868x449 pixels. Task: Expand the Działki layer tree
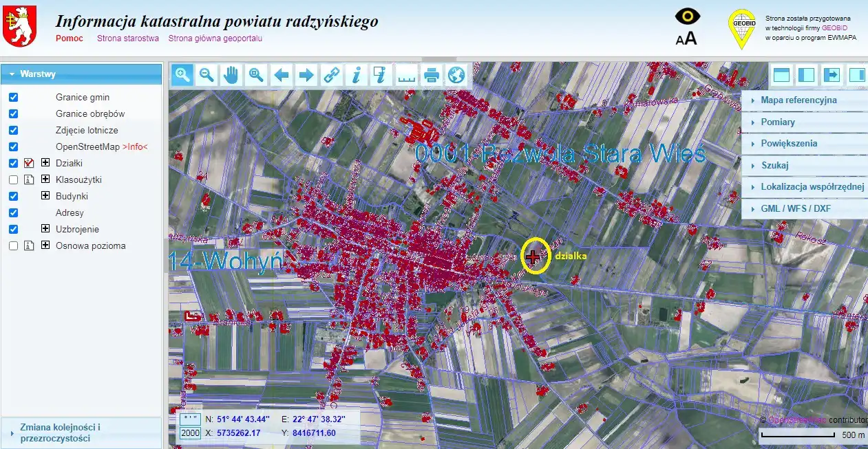point(45,163)
